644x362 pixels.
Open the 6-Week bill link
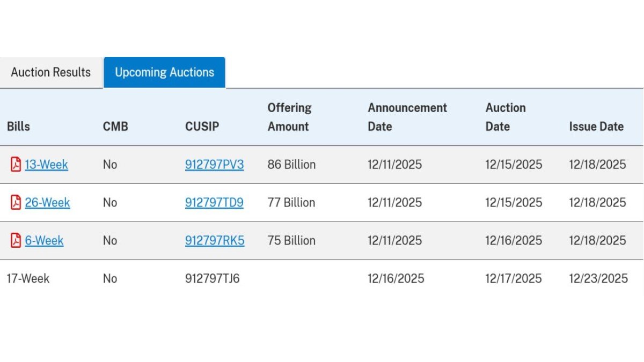pos(44,241)
